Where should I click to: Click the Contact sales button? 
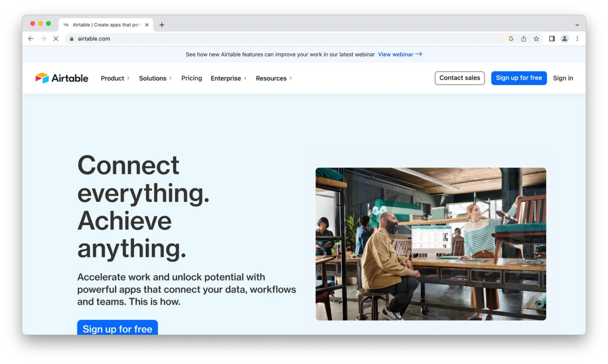459,78
